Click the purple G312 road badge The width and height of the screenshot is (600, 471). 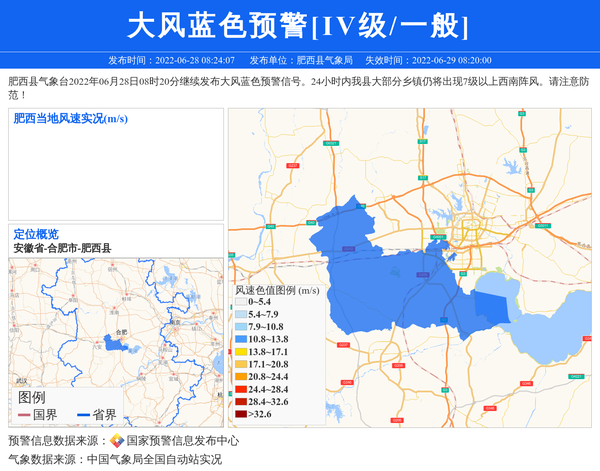tap(348, 249)
